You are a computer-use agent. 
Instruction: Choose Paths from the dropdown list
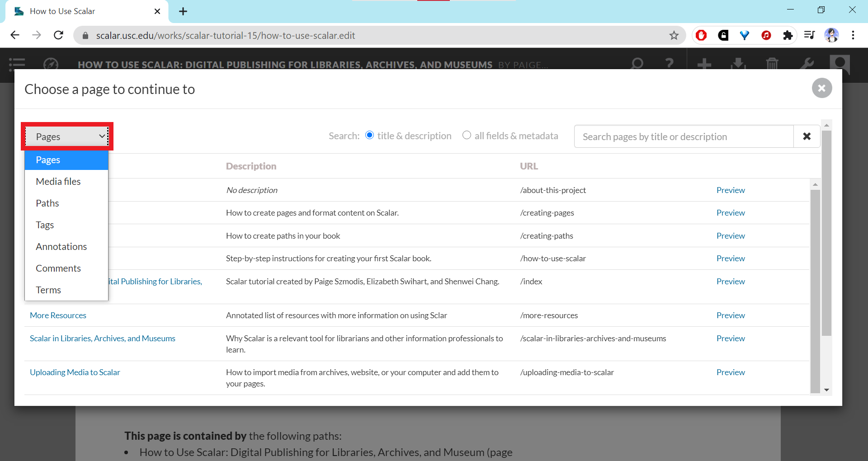point(47,203)
